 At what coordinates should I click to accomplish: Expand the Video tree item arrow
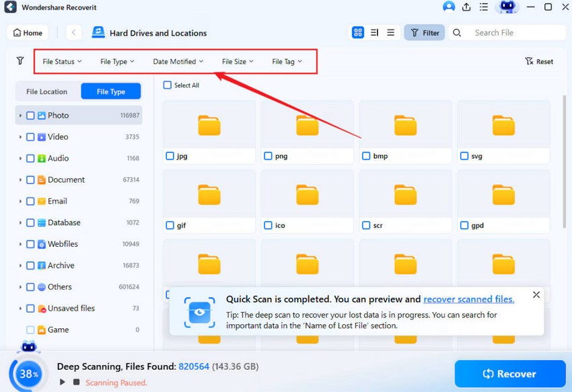(20, 137)
